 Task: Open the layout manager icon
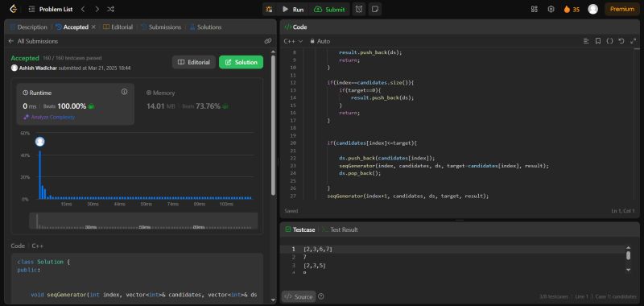534,9
